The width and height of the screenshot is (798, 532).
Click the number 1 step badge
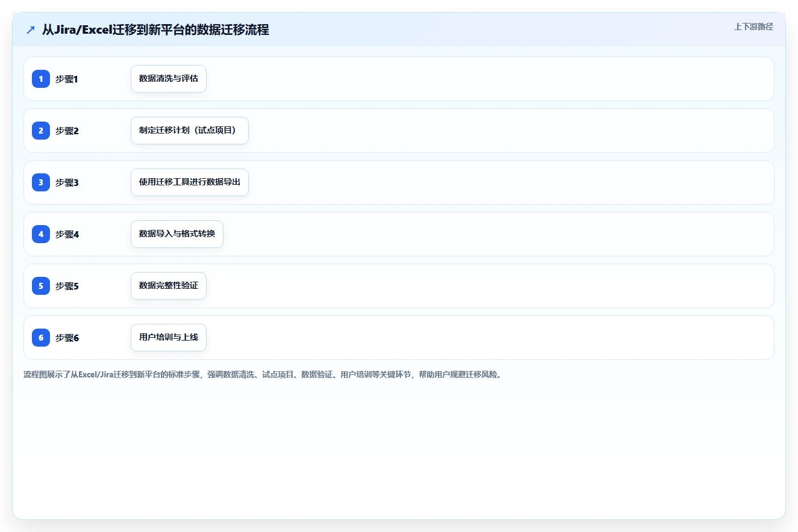click(41, 79)
